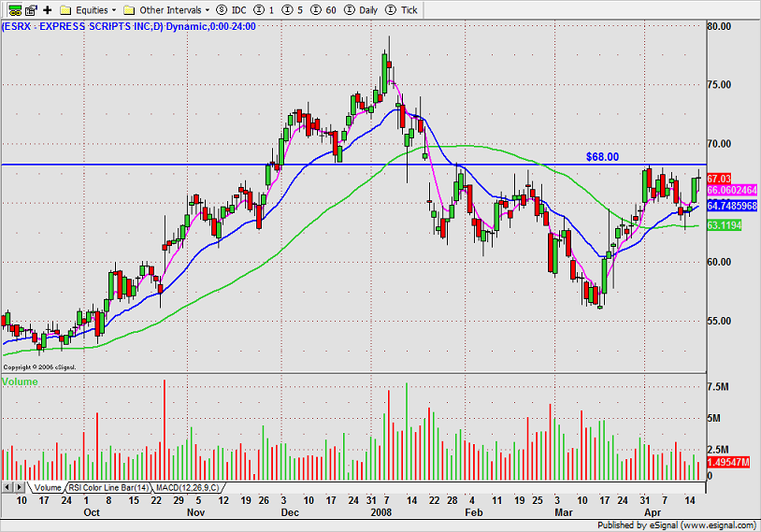
Task: Click the tab scroll left arrow
Action: (x=7, y=487)
